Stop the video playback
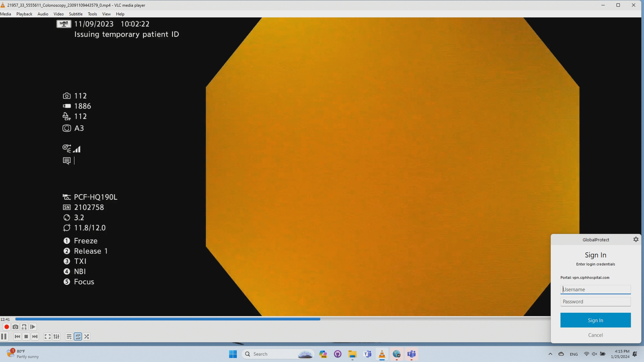Screen dimensions: 644x362 pos(26,337)
